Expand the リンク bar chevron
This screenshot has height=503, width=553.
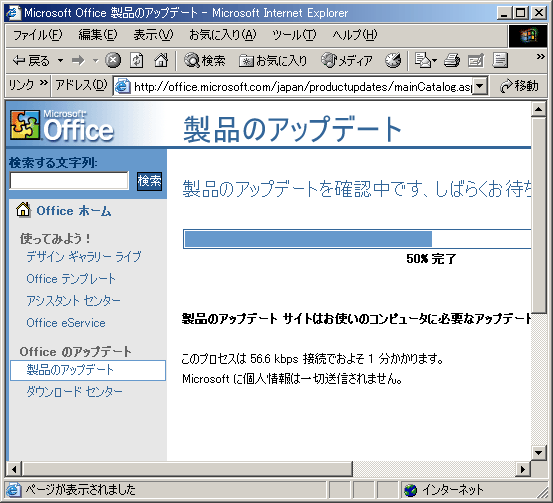point(43,83)
